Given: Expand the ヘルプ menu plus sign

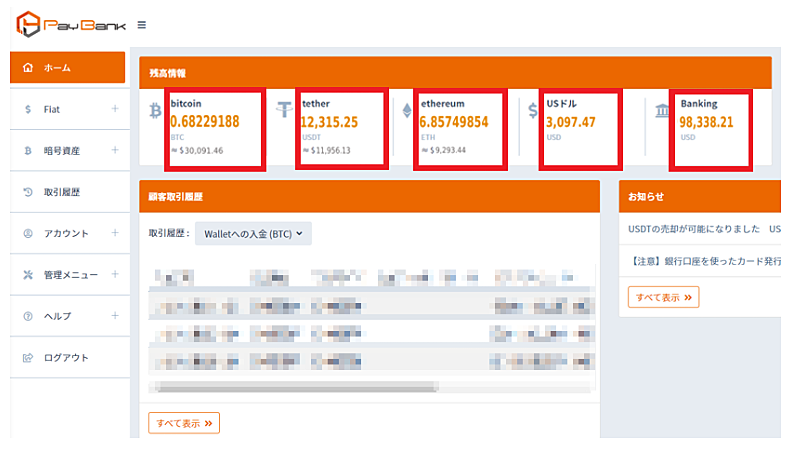Looking at the screenshot, I should (115, 315).
